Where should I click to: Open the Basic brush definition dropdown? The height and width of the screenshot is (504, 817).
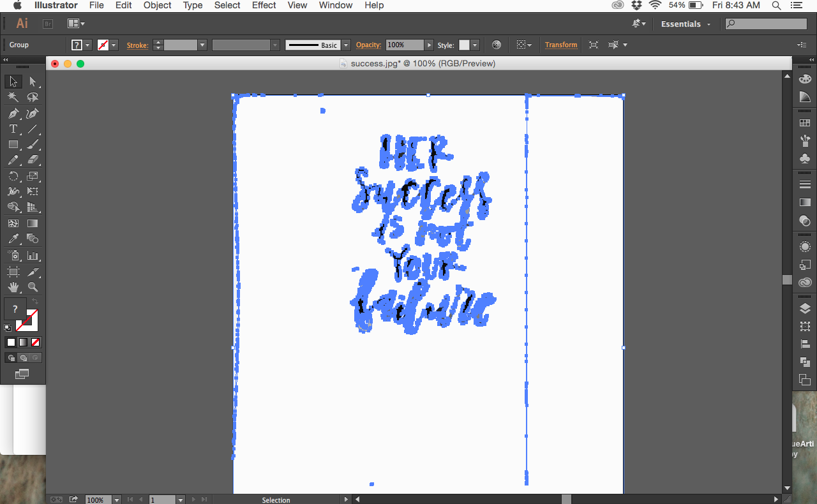(345, 45)
